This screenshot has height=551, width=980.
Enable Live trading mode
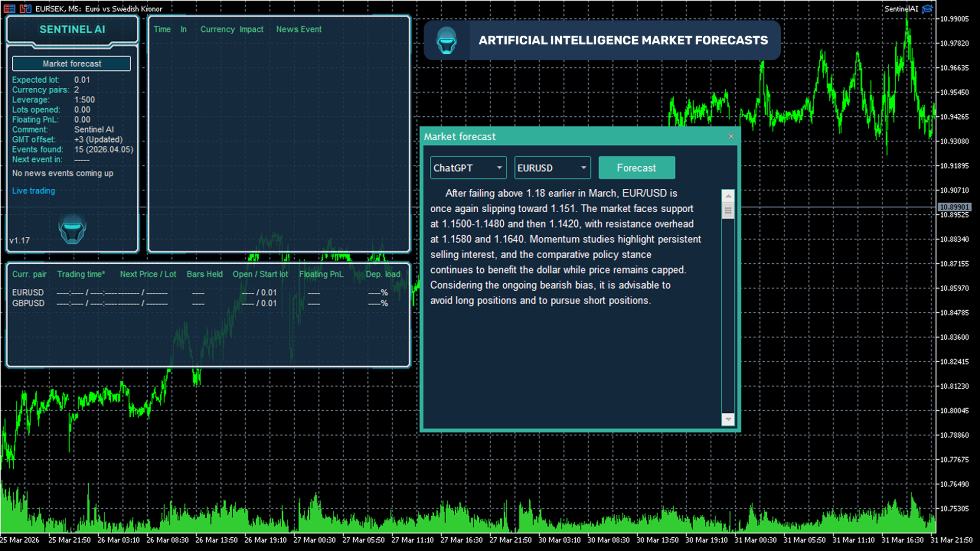coord(33,190)
